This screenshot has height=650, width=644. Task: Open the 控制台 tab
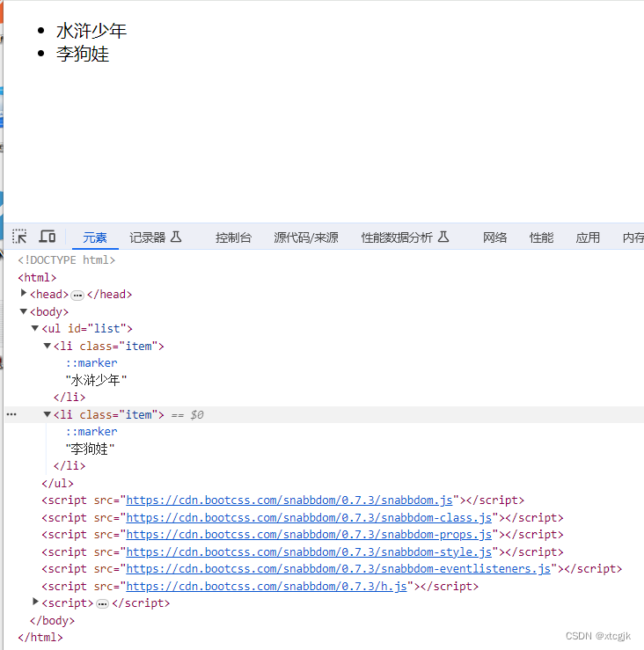point(233,237)
